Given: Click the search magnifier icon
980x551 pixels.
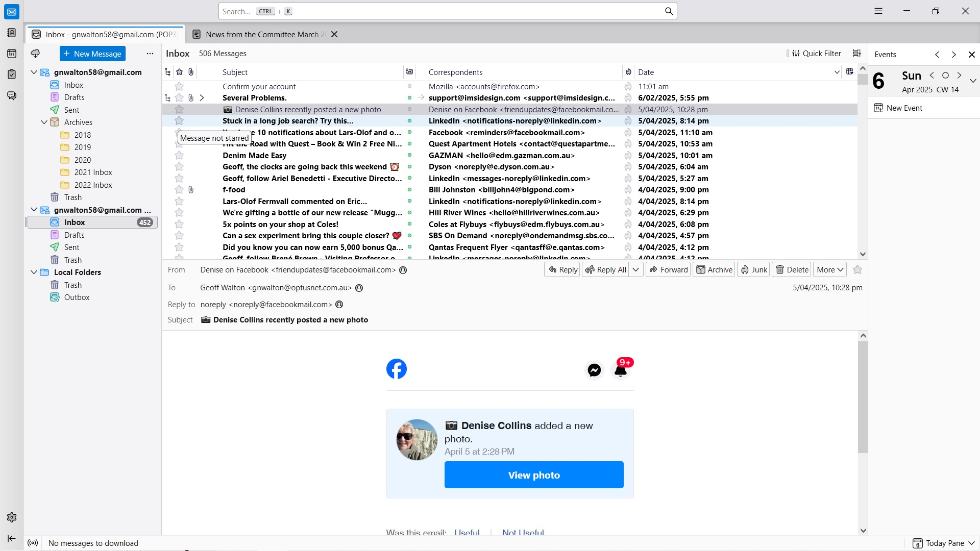Looking at the screenshot, I should click(669, 11).
